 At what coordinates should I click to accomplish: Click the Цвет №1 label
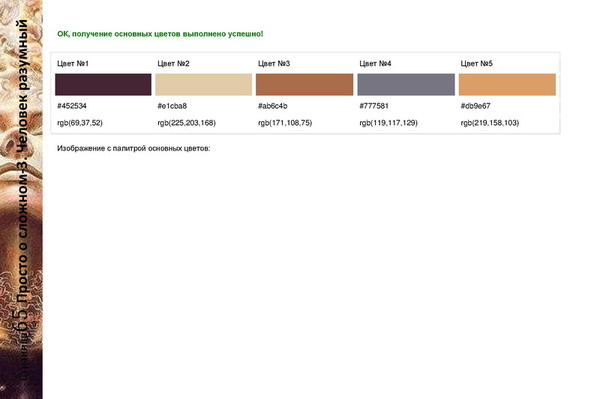click(x=73, y=64)
